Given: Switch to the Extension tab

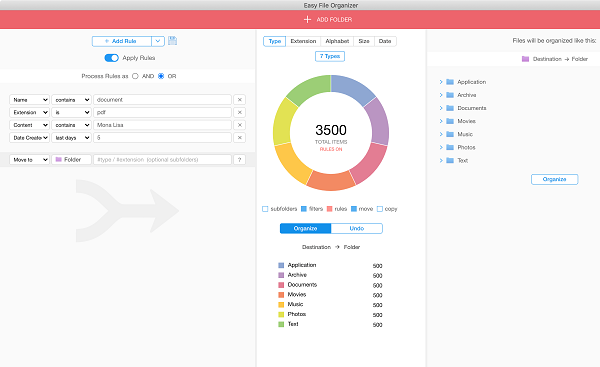Looking at the screenshot, I should click(x=303, y=41).
